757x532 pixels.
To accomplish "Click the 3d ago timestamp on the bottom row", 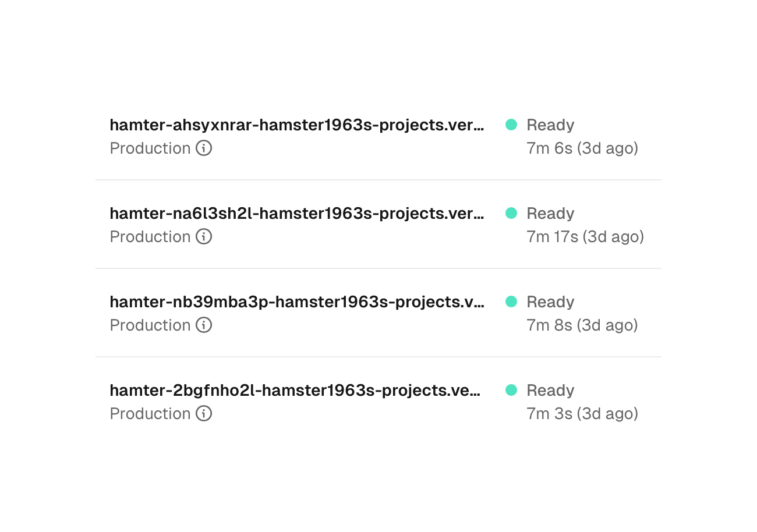I will (607, 414).
